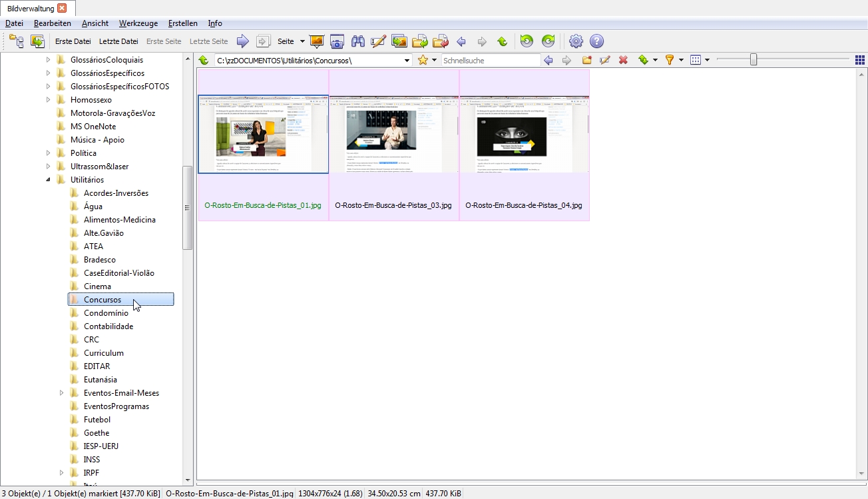868x499 pixels.
Task: Open the path address dropdown
Action: point(407,61)
